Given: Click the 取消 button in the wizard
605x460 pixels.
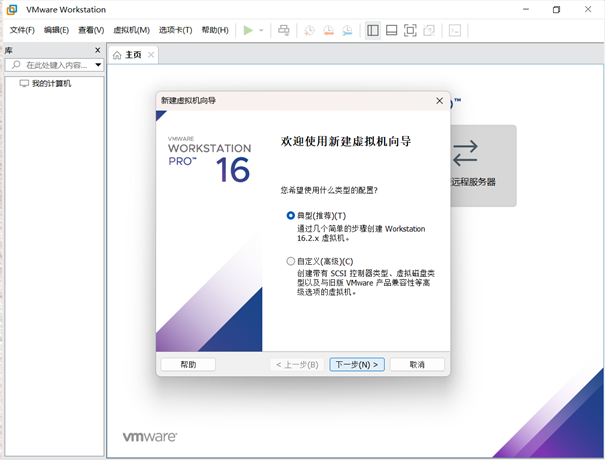Looking at the screenshot, I should coord(417,365).
